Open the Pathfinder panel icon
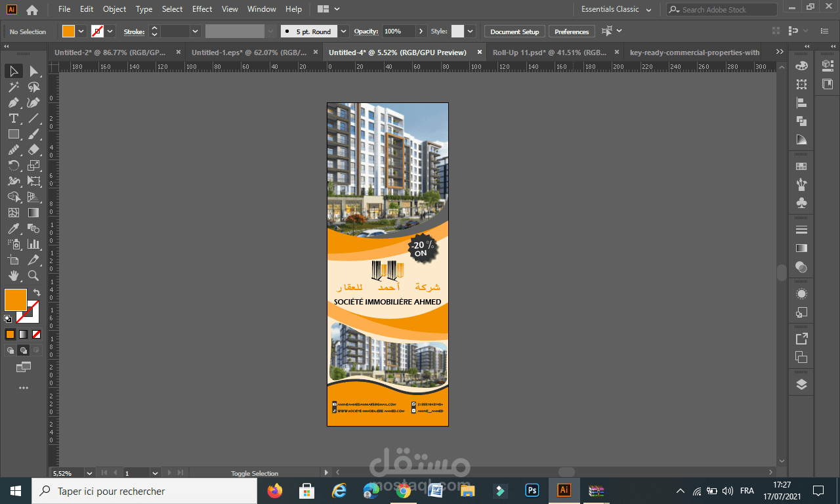Viewport: 840px width, 504px height. coord(801,121)
